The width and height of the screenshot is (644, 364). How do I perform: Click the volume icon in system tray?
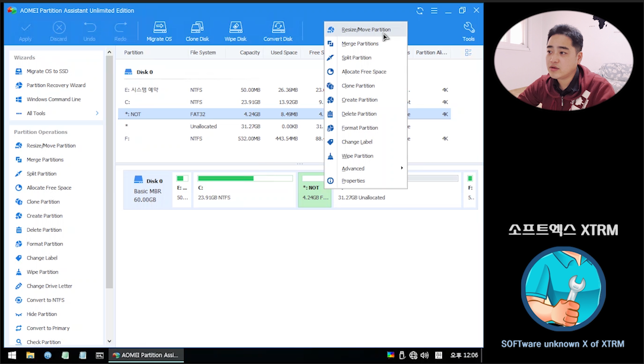pyautogui.click(x=424, y=355)
